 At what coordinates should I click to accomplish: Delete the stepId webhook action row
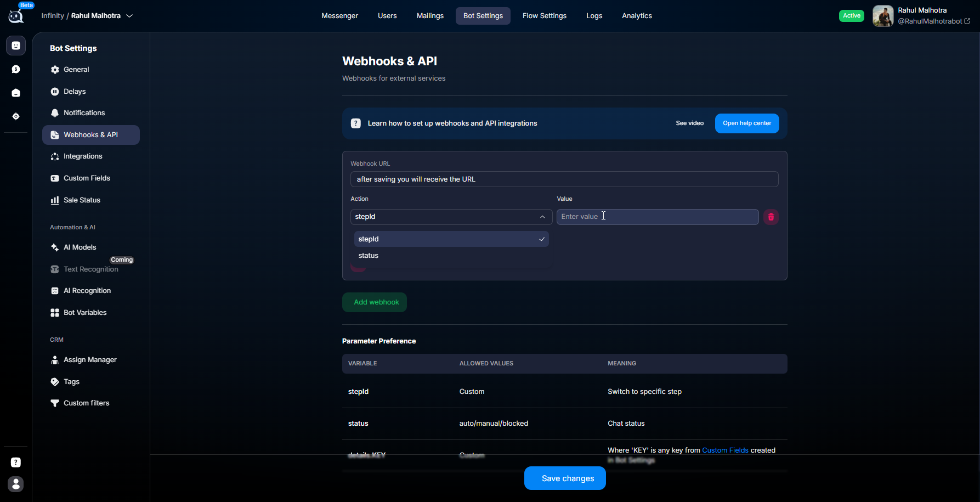[x=771, y=217]
